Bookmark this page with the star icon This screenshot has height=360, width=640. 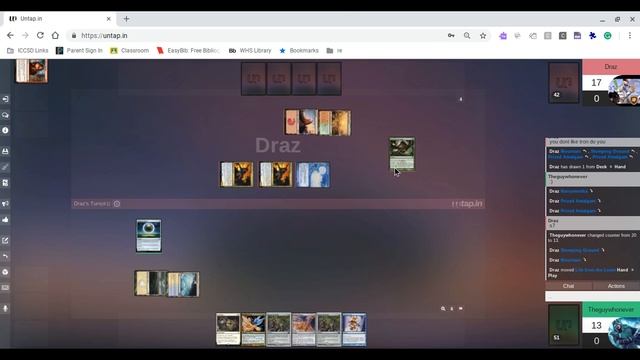pyautogui.click(x=483, y=36)
